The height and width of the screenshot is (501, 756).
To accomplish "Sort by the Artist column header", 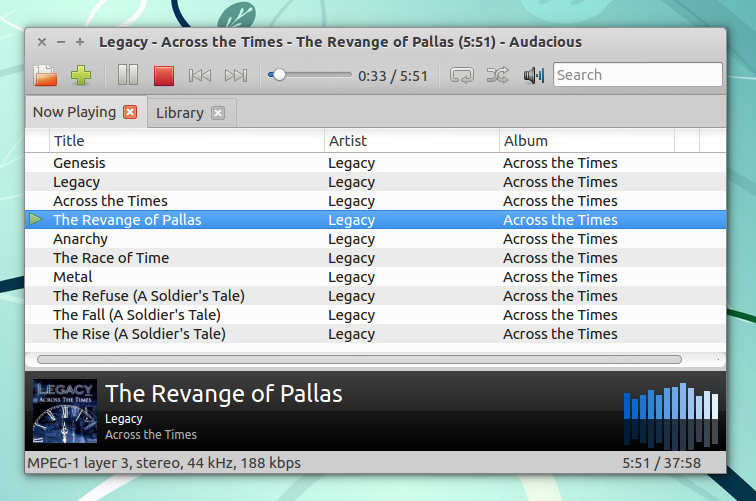I will coord(412,141).
